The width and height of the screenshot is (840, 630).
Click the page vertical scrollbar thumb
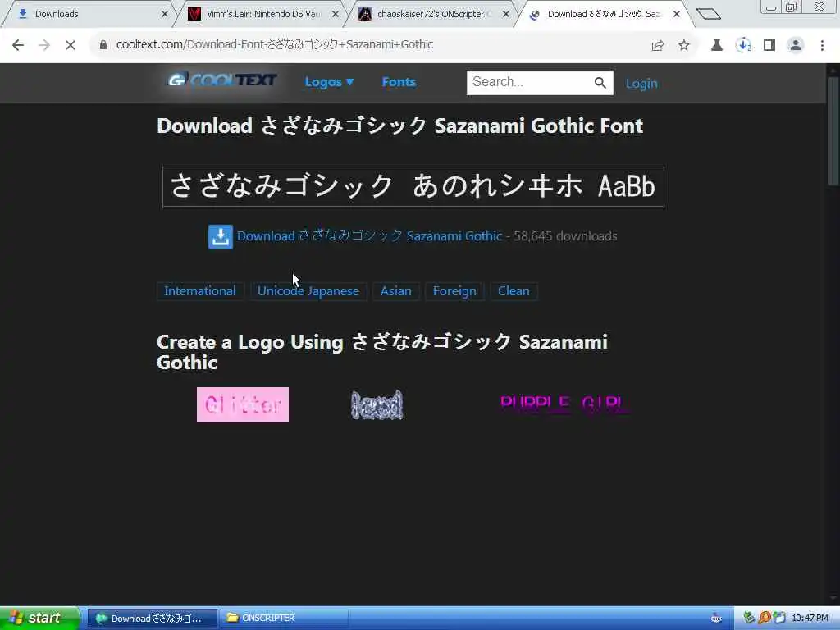(x=833, y=131)
